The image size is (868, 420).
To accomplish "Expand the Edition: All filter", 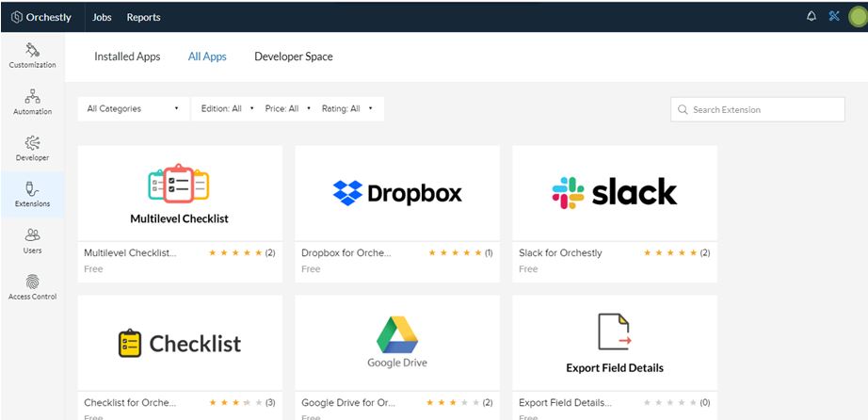I will (x=227, y=108).
